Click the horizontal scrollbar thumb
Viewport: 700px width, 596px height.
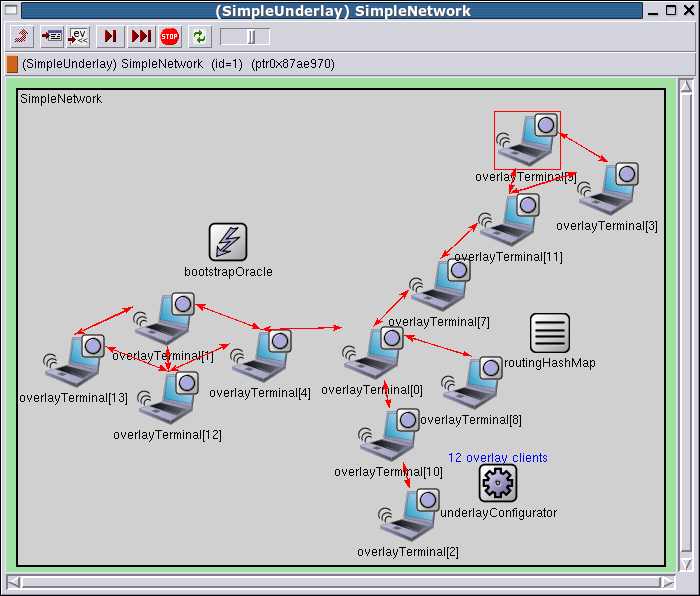click(341, 582)
